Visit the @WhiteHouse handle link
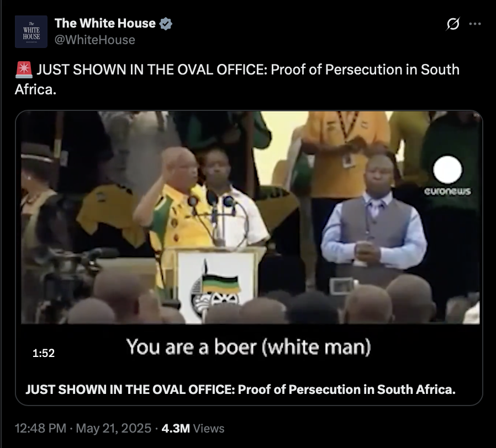Image resolution: width=496 pixels, height=448 pixels. (x=95, y=40)
